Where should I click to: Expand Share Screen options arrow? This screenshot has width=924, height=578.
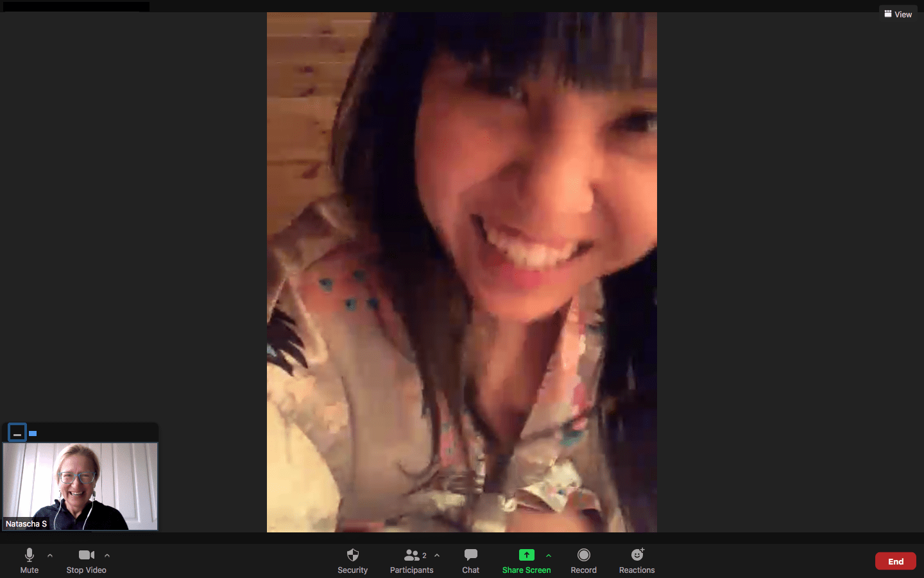pyautogui.click(x=549, y=556)
